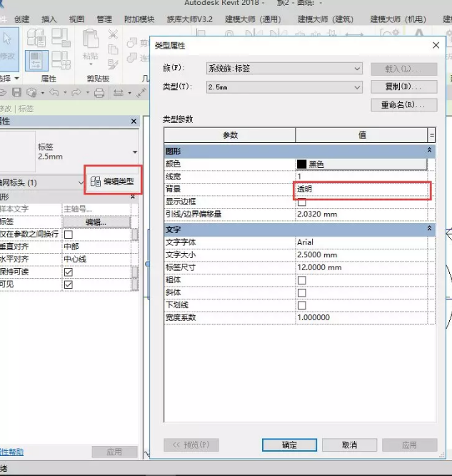Click the Edit Type (编辑类型) icon button
The width and height of the screenshot is (452, 476).
(112, 182)
